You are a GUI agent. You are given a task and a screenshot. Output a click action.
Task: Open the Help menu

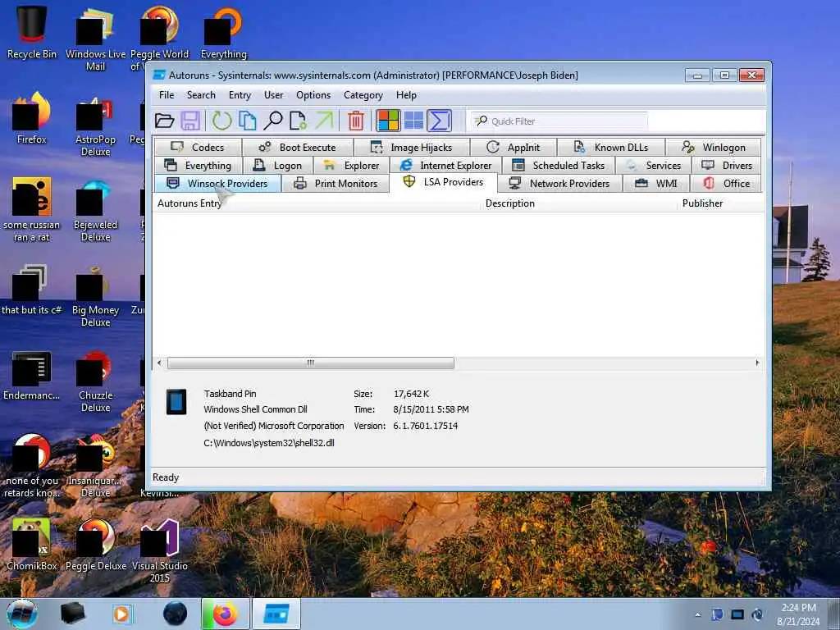click(406, 95)
